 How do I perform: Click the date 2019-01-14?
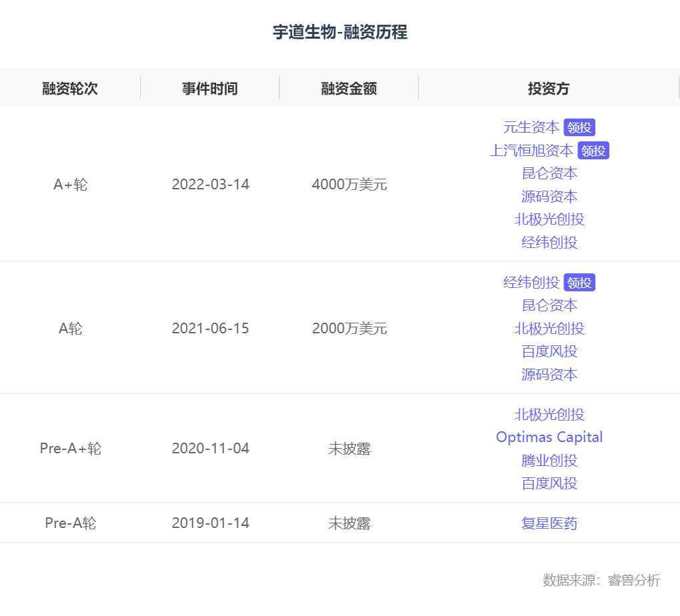coord(210,523)
